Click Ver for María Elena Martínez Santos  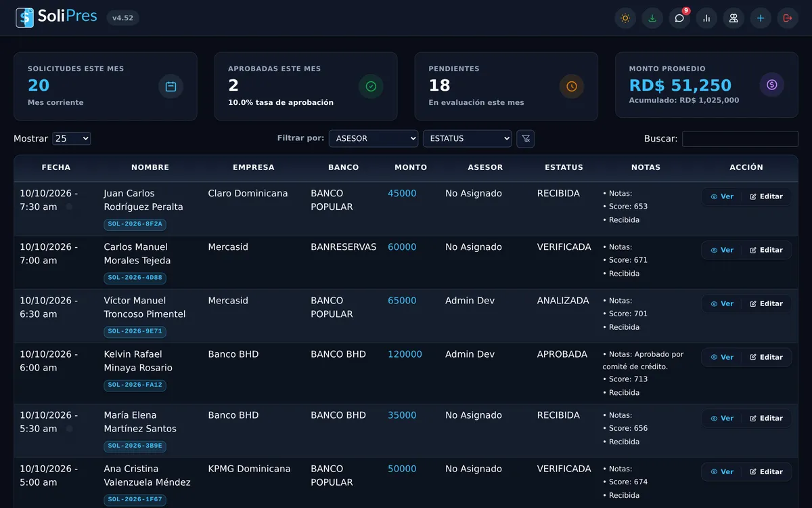click(x=722, y=419)
